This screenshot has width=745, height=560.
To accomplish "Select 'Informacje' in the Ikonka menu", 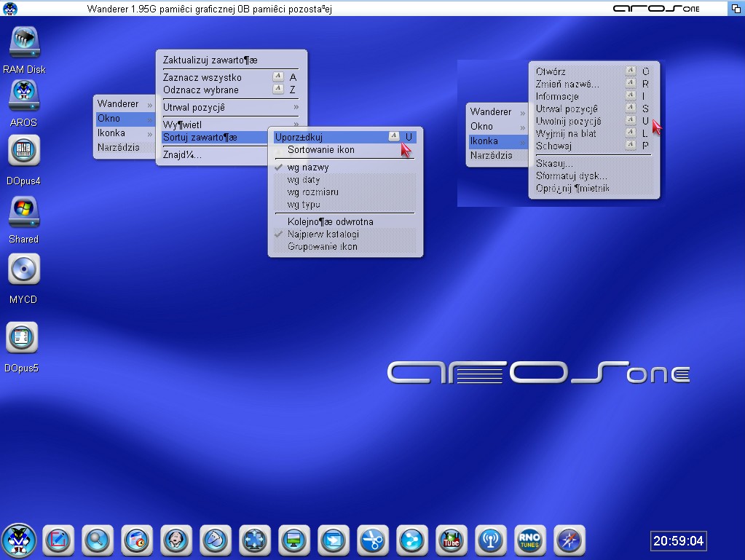I will point(557,96).
